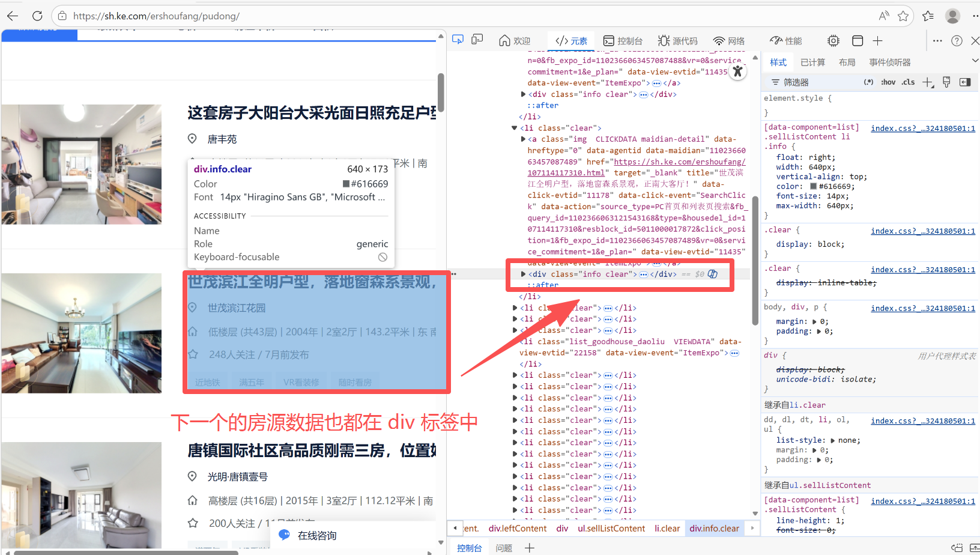Open index.css link for the .info rule

[923, 128]
